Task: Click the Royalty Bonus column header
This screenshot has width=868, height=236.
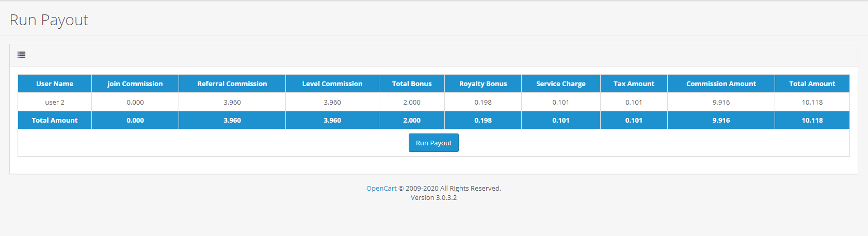Action: tap(483, 83)
